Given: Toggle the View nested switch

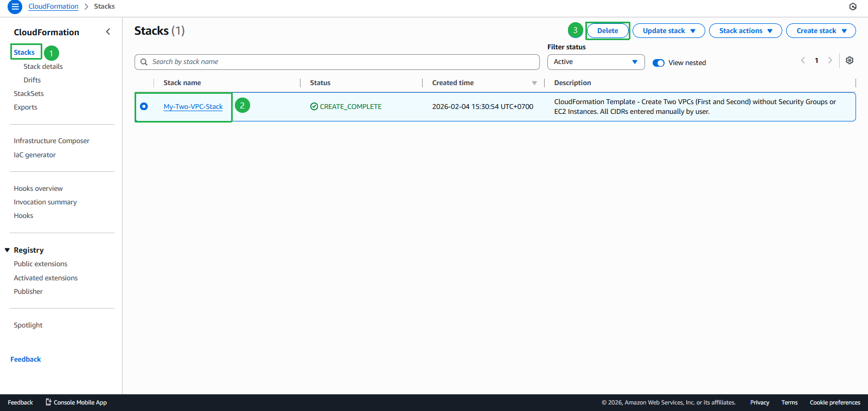Looking at the screenshot, I should point(659,62).
